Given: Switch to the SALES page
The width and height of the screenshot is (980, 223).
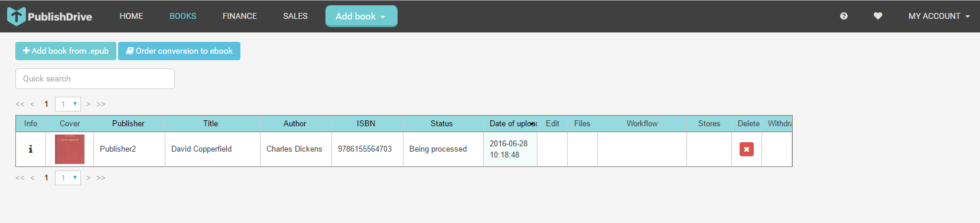Looking at the screenshot, I should coord(295,16).
